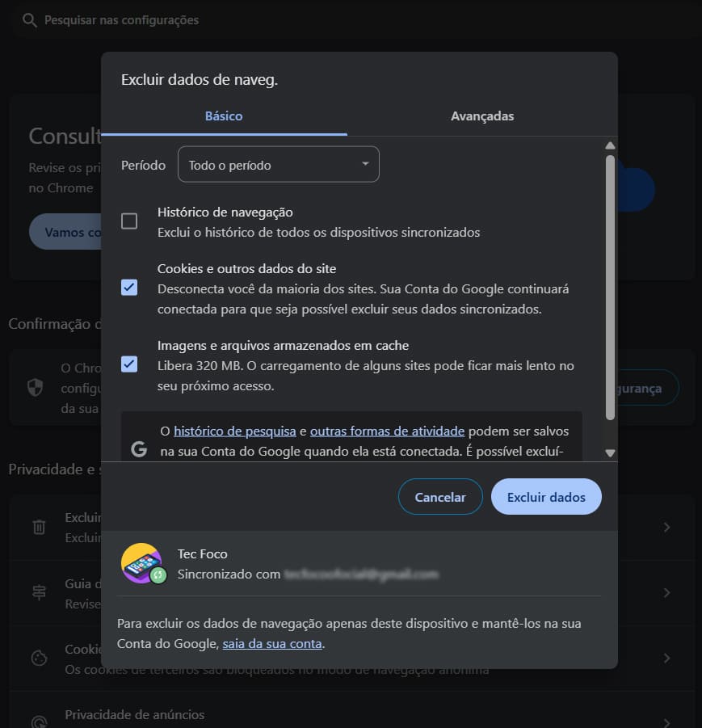Click the Google G logo icon
Viewport: 702px width, 728px height.
[x=139, y=450]
